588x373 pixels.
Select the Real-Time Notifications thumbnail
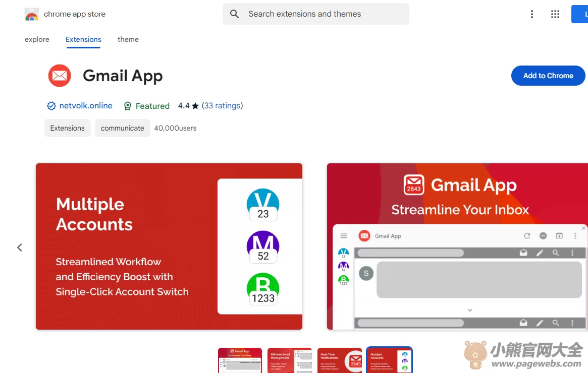(339, 360)
